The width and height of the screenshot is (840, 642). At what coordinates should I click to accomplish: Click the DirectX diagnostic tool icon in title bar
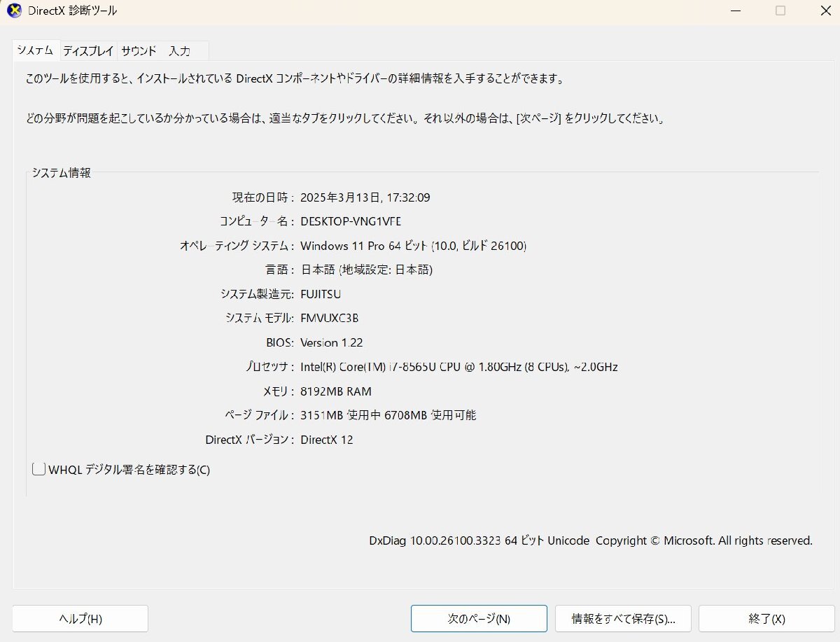click(x=14, y=11)
